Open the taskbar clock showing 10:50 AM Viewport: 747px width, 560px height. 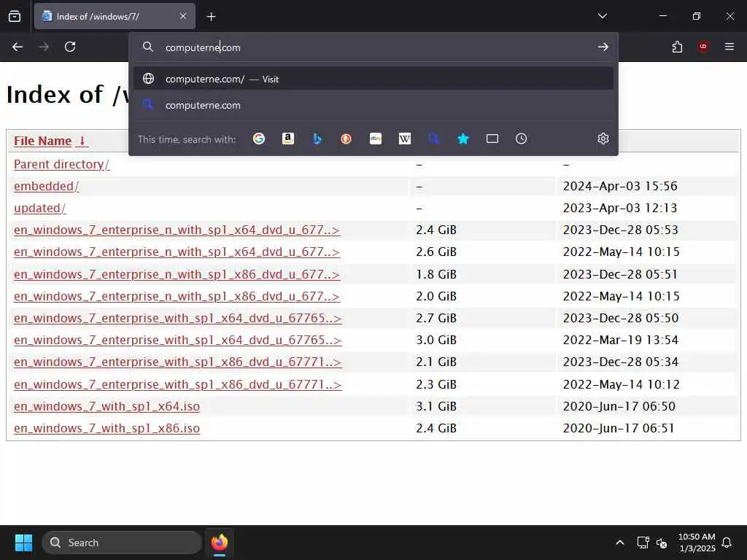pyautogui.click(x=697, y=542)
